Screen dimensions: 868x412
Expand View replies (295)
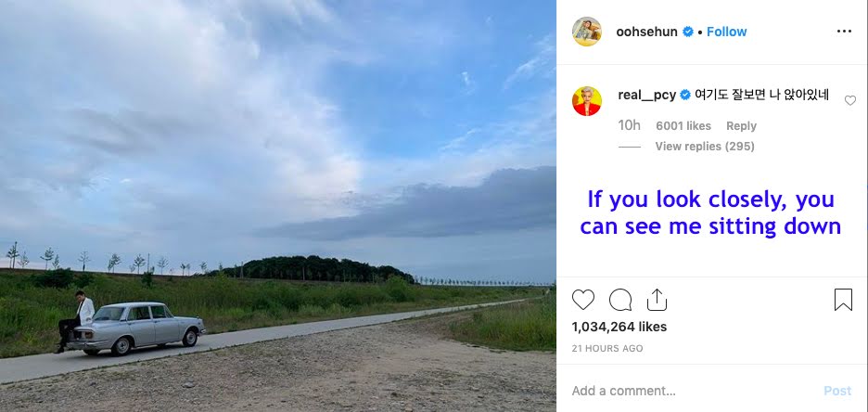point(705,147)
